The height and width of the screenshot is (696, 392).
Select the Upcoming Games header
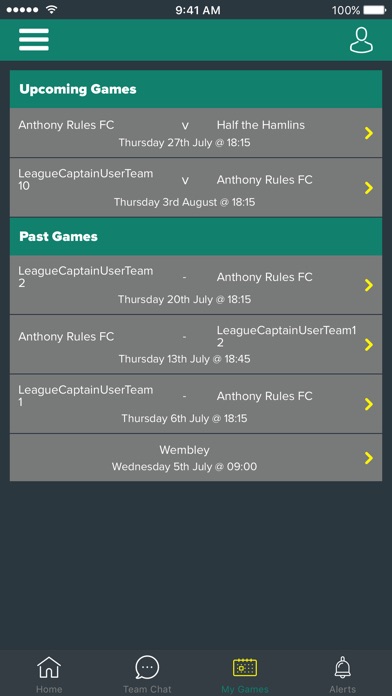(x=196, y=89)
